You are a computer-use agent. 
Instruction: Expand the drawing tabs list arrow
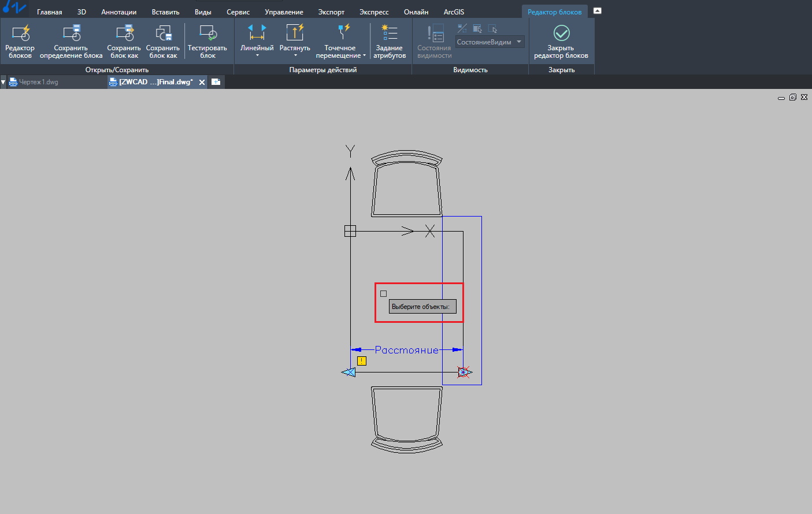pos(3,82)
